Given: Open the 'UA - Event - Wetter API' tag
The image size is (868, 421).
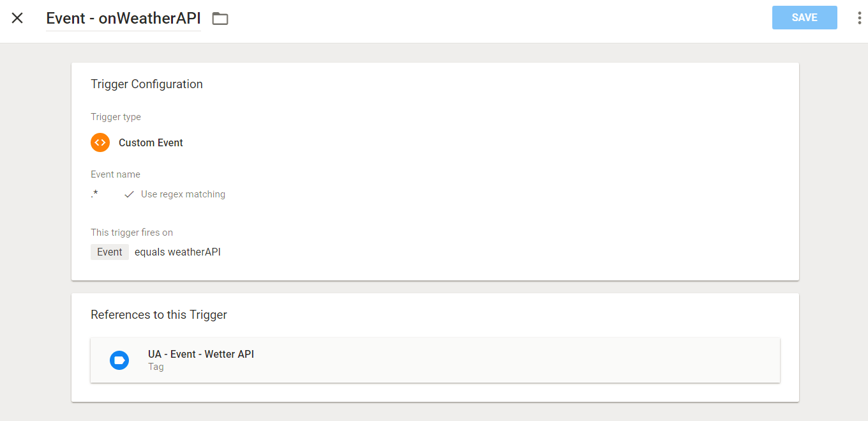Looking at the screenshot, I should 201,354.
